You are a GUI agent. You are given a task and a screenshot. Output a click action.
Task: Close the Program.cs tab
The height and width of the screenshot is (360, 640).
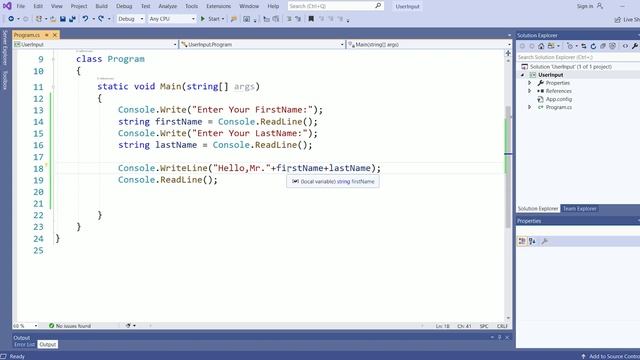click(x=55, y=35)
